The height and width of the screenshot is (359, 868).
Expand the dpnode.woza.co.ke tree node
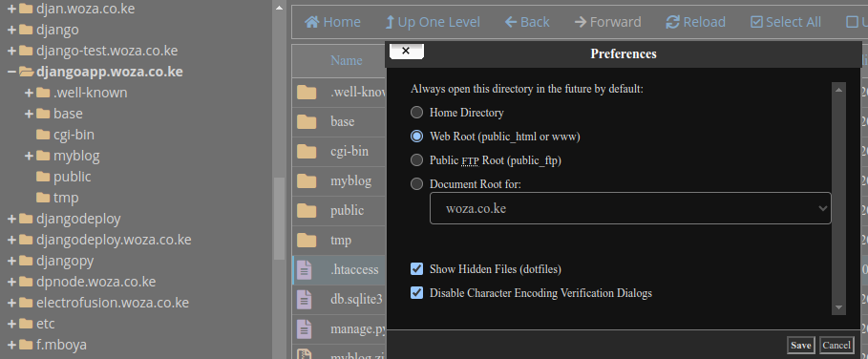pos(11,282)
